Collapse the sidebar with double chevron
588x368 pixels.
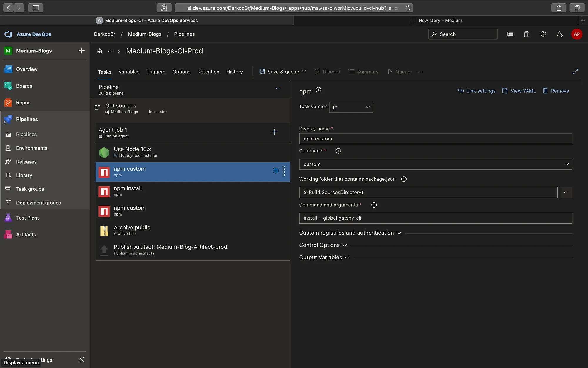pos(82,359)
